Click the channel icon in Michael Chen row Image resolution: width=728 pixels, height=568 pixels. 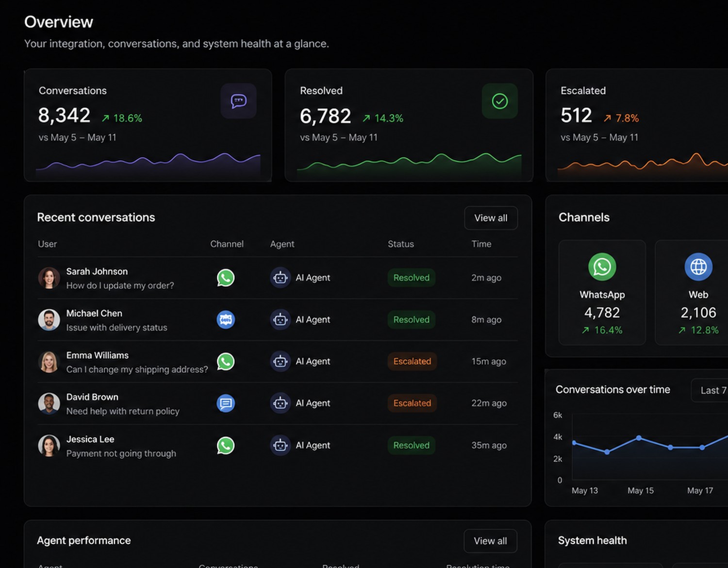(x=226, y=319)
